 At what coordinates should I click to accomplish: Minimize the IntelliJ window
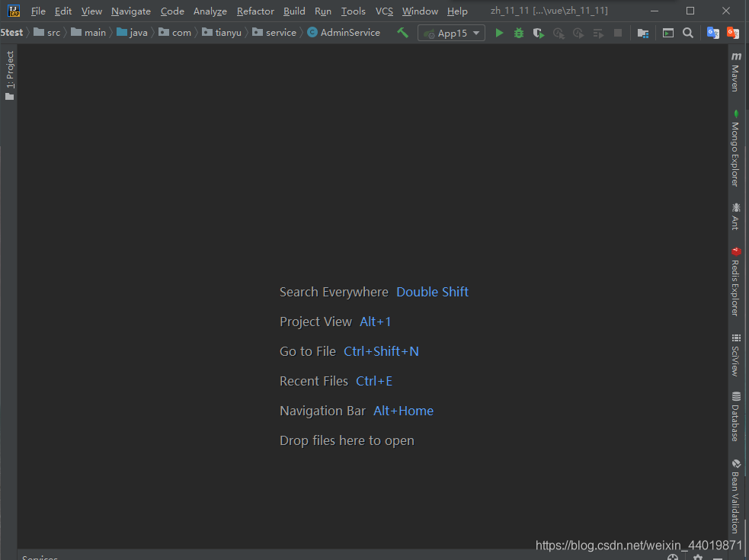[655, 11]
